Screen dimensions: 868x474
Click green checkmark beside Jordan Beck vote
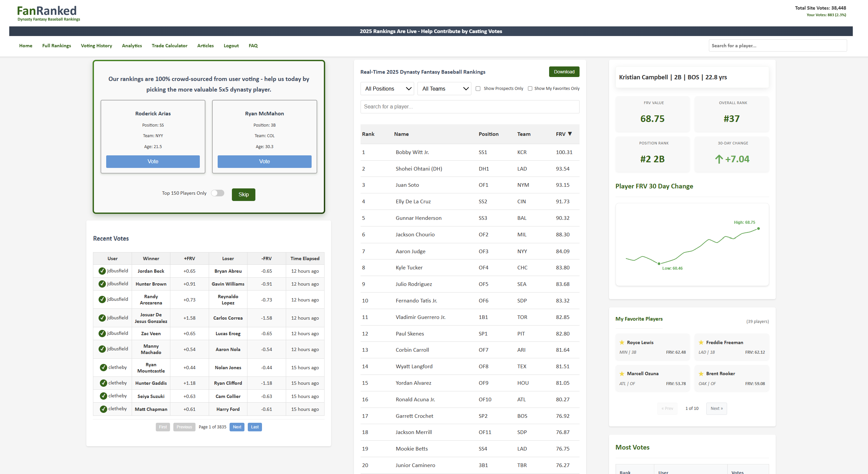coord(102,271)
